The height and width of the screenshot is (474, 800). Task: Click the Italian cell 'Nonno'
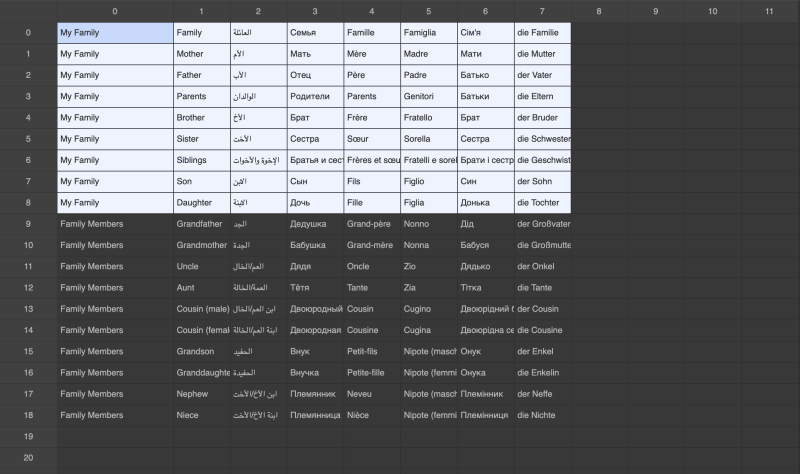pos(429,224)
